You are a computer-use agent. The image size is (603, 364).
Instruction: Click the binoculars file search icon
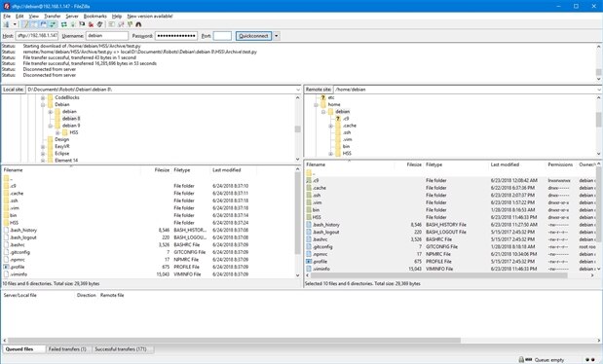coord(139,24)
